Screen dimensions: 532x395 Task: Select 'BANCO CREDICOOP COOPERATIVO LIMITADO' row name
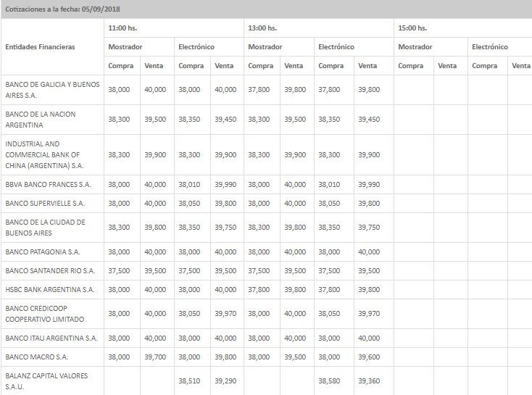point(45,314)
